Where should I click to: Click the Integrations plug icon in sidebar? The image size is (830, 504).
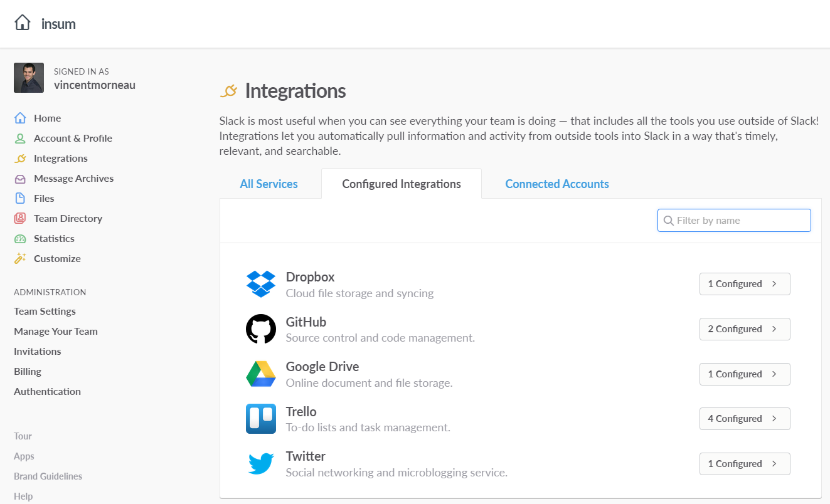(x=21, y=158)
